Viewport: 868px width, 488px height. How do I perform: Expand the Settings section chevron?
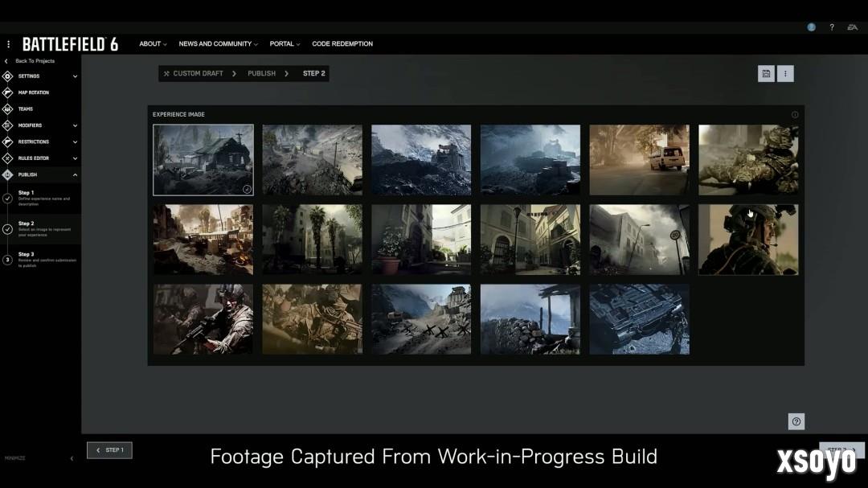pyautogui.click(x=75, y=76)
